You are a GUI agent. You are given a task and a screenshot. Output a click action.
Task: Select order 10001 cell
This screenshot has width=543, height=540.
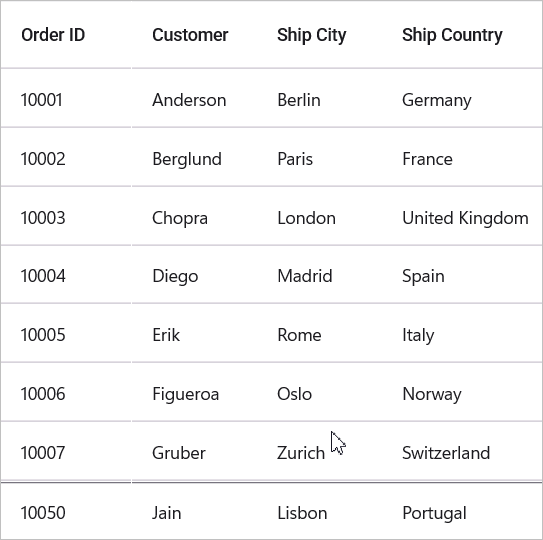tap(66, 98)
